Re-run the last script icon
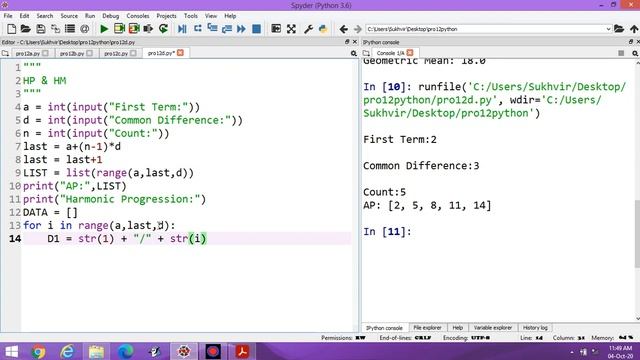Viewport: 640px width, 360px height. tap(163, 29)
